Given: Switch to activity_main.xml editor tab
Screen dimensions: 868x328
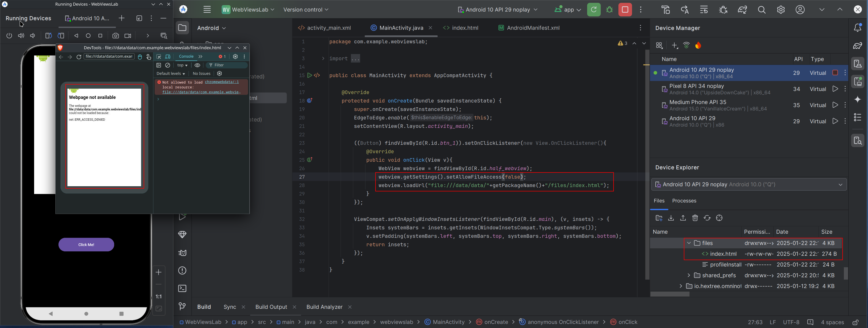Looking at the screenshot, I should [324, 28].
